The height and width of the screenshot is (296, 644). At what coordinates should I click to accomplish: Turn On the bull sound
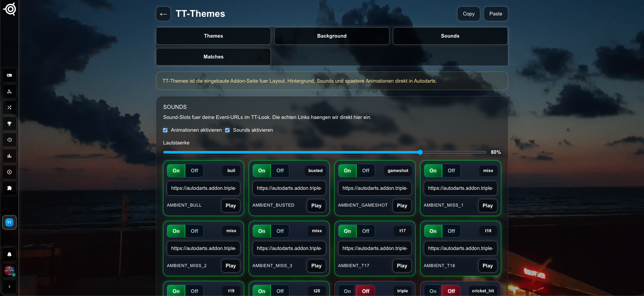[x=176, y=171]
